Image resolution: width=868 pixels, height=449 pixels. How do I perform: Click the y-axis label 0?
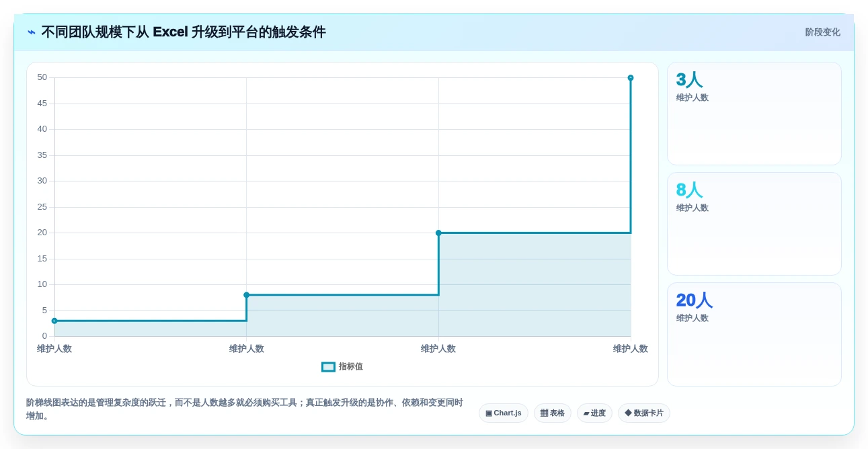(x=44, y=336)
